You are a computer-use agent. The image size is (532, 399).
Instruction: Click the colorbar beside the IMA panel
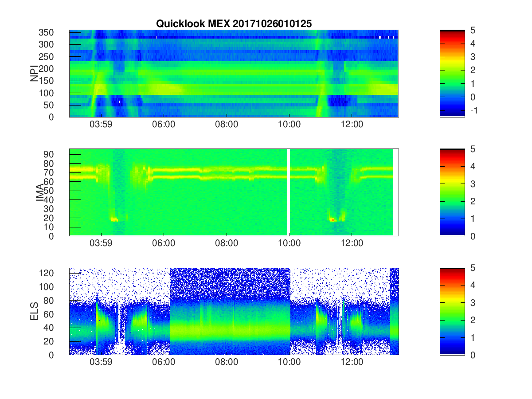coord(452,192)
